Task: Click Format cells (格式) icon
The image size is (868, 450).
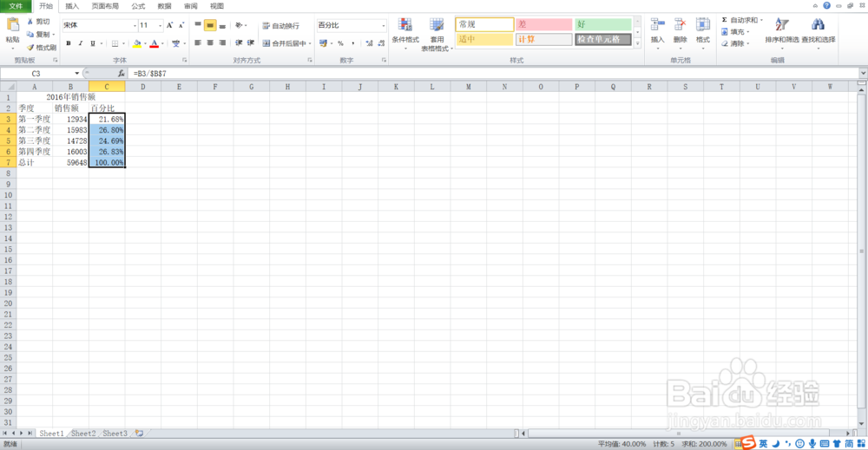Action: [x=703, y=24]
